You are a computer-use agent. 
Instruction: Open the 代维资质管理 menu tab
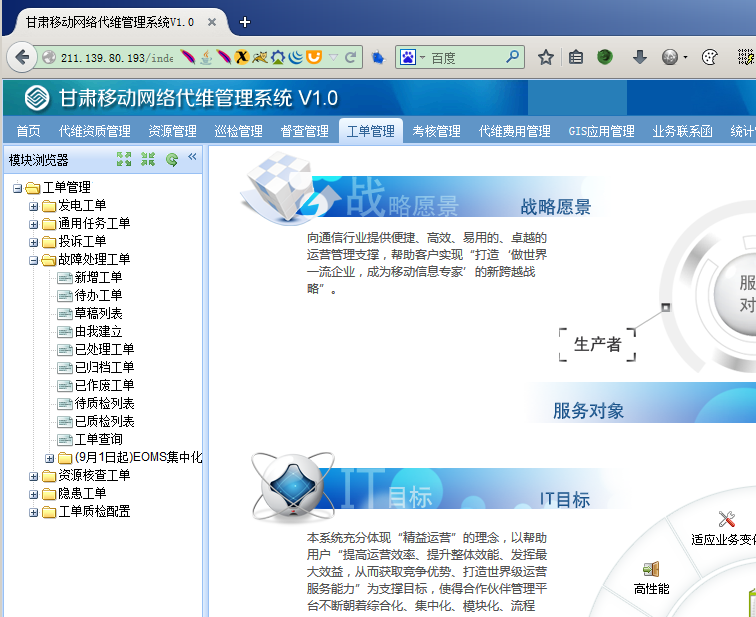tap(94, 131)
